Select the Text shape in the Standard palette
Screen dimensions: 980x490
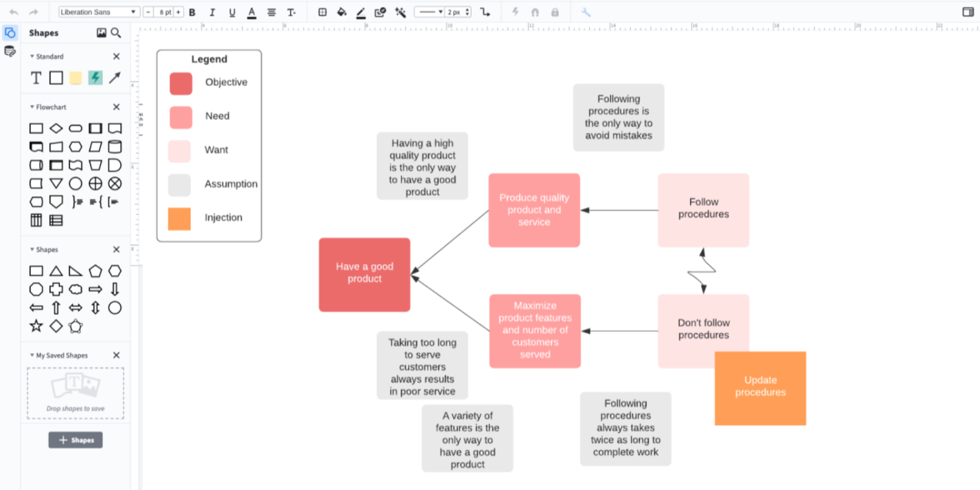coord(36,77)
